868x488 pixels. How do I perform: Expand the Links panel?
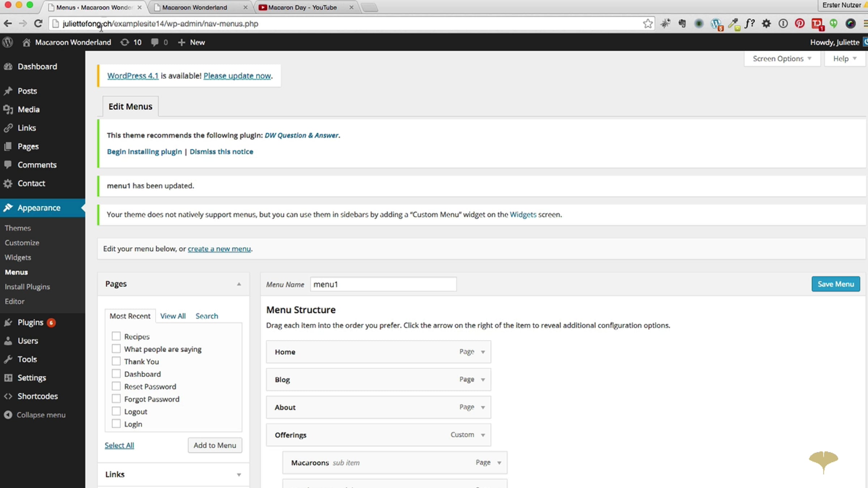click(239, 475)
